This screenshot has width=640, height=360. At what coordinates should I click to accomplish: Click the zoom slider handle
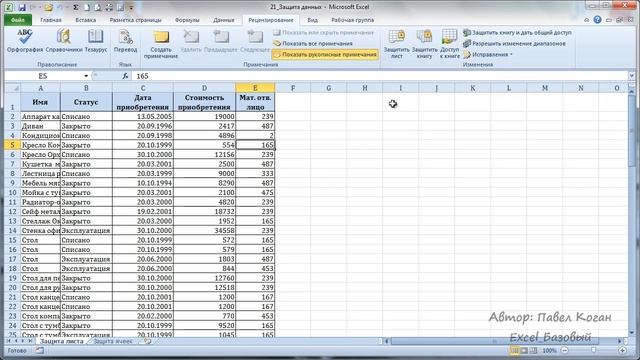[593, 350]
